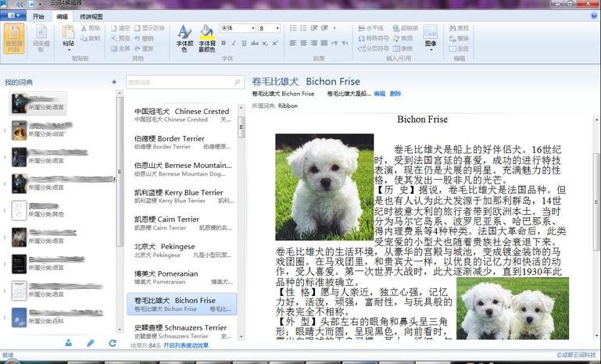Toggle bold formatting button
This screenshot has width=601, height=364.
tap(224, 43)
